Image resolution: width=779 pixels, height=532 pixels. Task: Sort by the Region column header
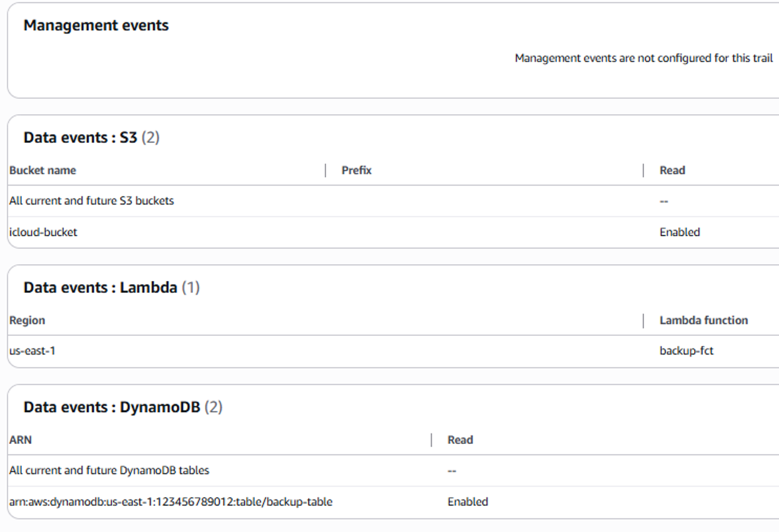click(27, 320)
